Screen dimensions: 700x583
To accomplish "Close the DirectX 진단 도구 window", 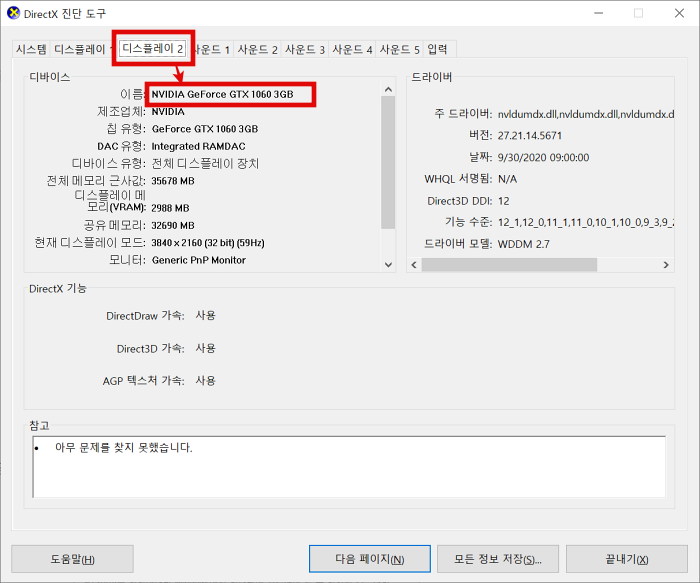I will click(679, 13).
